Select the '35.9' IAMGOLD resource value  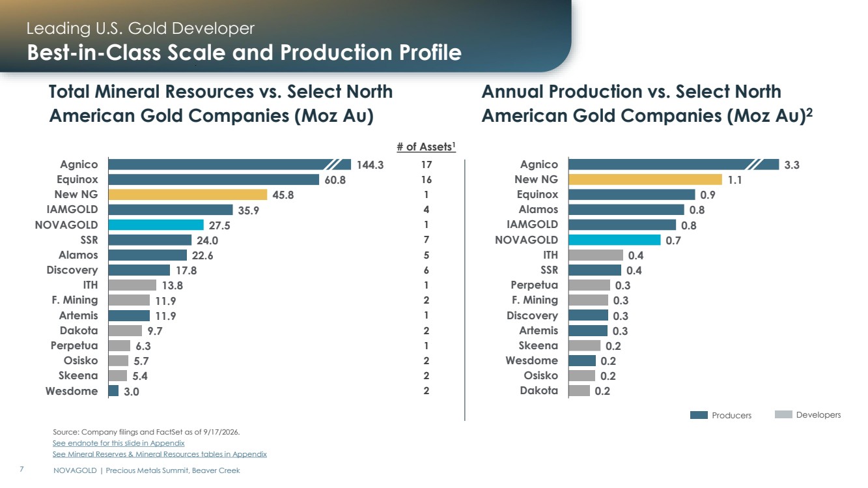tap(249, 210)
